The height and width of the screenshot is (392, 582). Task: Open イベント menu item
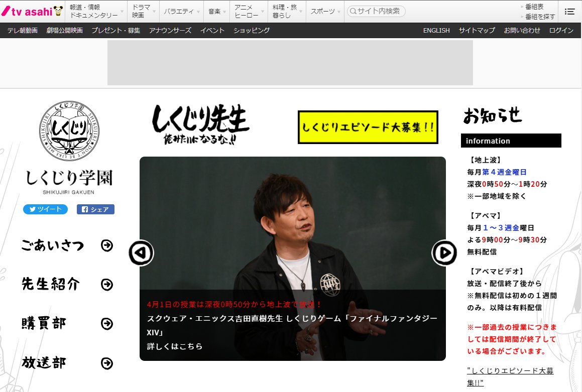tap(212, 31)
